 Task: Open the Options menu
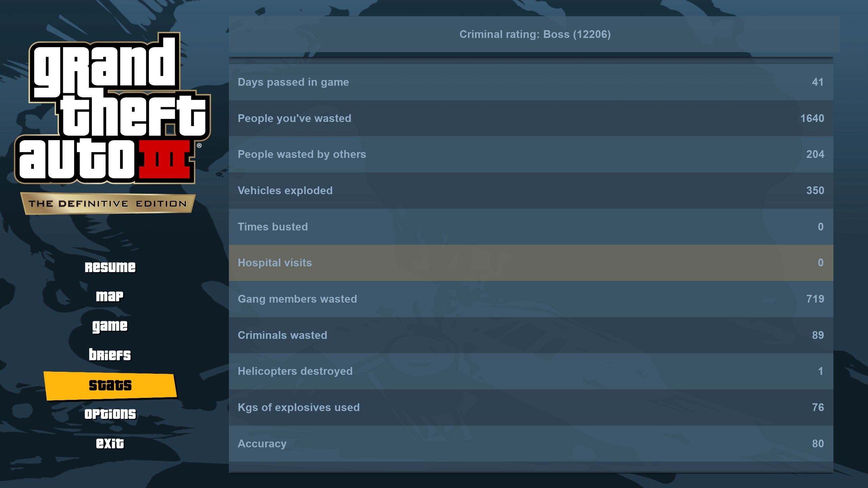(110, 414)
